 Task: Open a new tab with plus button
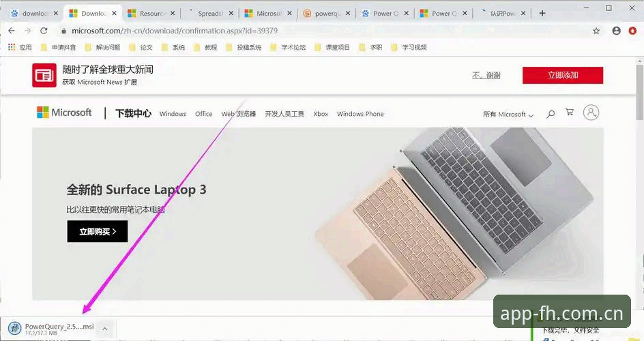coord(542,13)
